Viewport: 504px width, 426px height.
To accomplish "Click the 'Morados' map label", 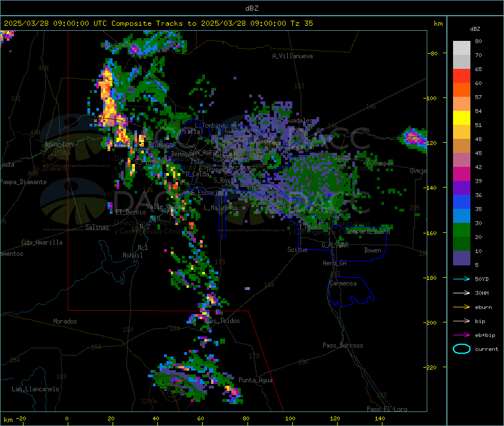I will [x=65, y=321].
